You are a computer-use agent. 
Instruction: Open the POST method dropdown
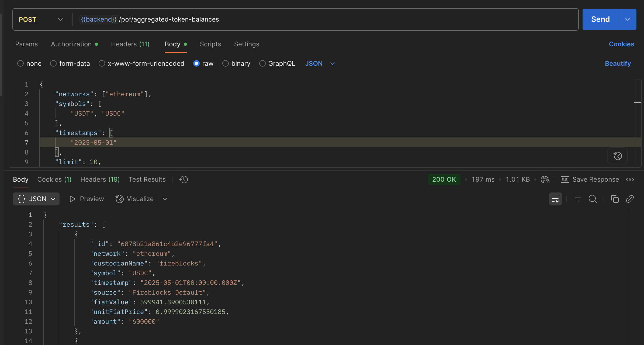(x=41, y=19)
